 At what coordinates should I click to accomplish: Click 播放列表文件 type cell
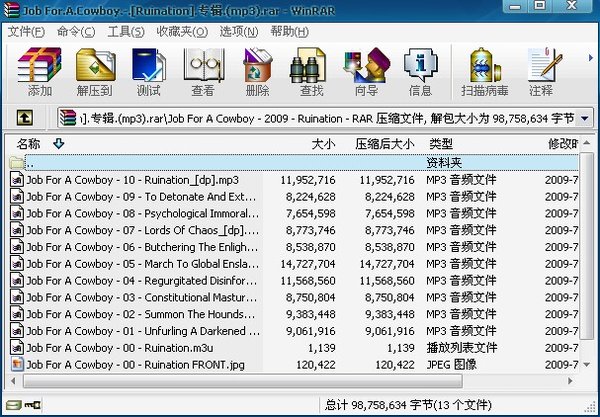pyautogui.click(x=462, y=347)
